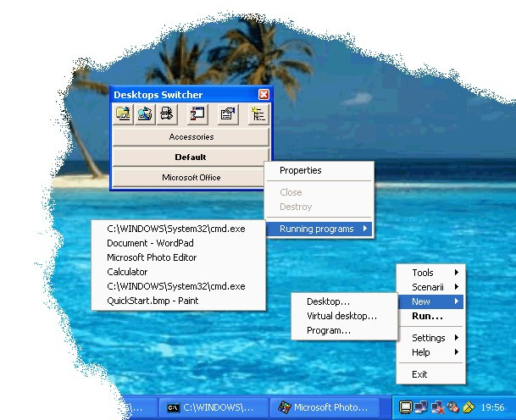The image size is (516, 420).
Task: Open Properties from the desktop context menu
Action: tap(319, 170)
